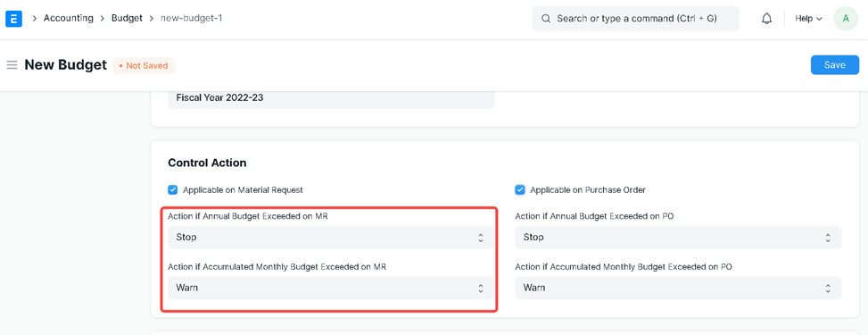Viewport: 868px width, 335px height.
Task: Open Action if Accumulated Monthly Budget Exceeded on MR dropdown
Action: 330,288
